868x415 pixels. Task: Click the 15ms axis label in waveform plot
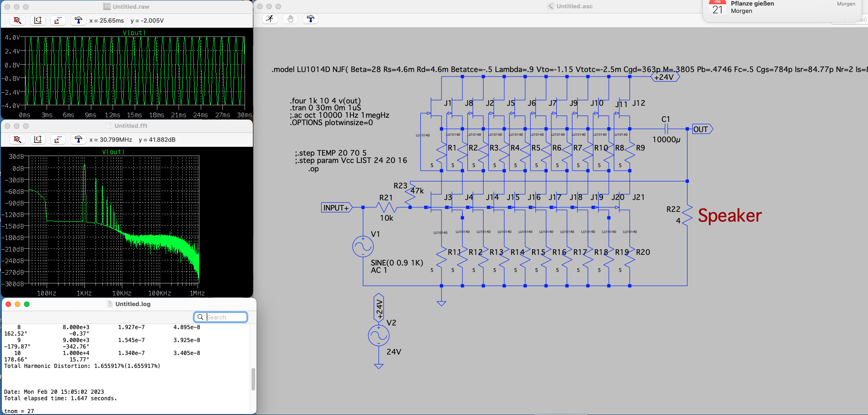pos(134,115)
